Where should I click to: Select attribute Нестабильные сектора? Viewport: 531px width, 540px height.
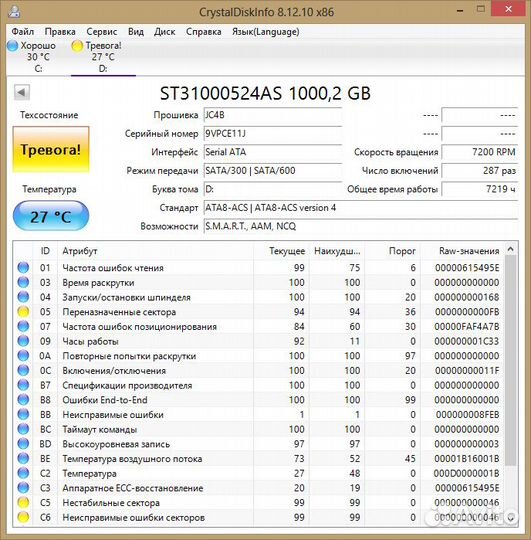pyautogui.click(x=111, y=503)
